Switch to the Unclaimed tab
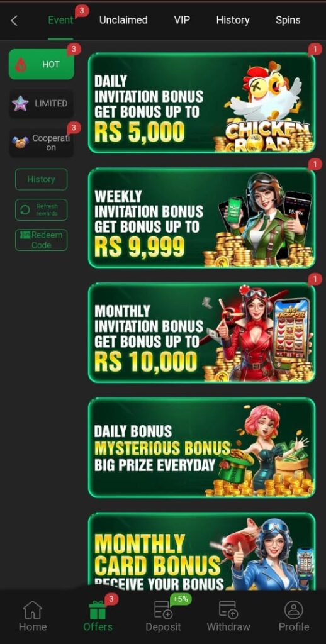Image resolution: width=326 pixels, height=644 pixels. pos(123,20)
